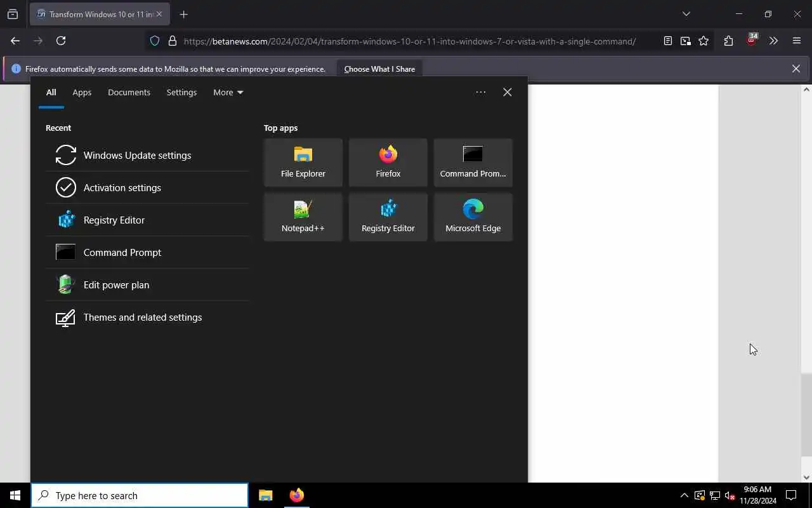Click the Type here to search box
The height and width of the screenshot is (508, 812).
pyautogui.click(x=140, y=495)
